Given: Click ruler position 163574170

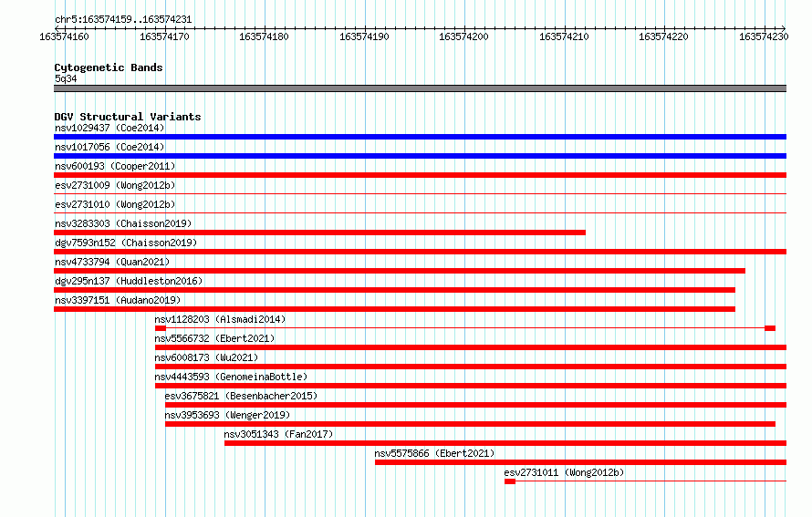Looking at the screenshot, I should (164, 36).
